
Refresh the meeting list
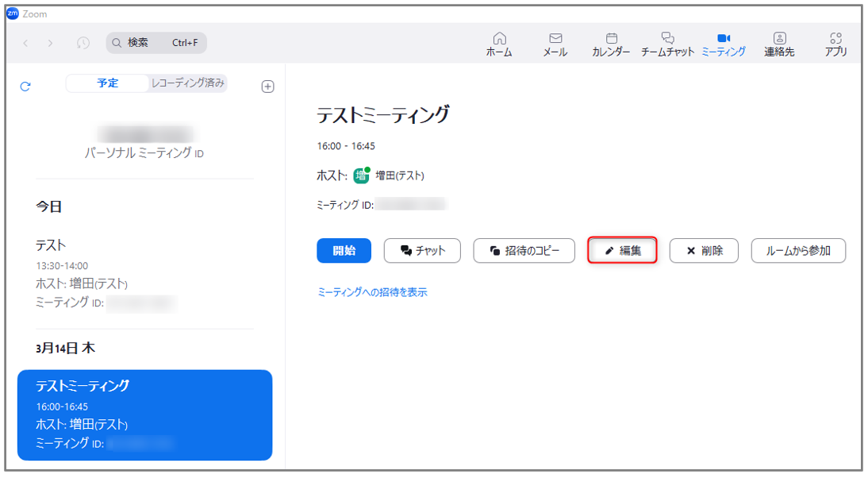pyautogui.click(x=25, y=87)
